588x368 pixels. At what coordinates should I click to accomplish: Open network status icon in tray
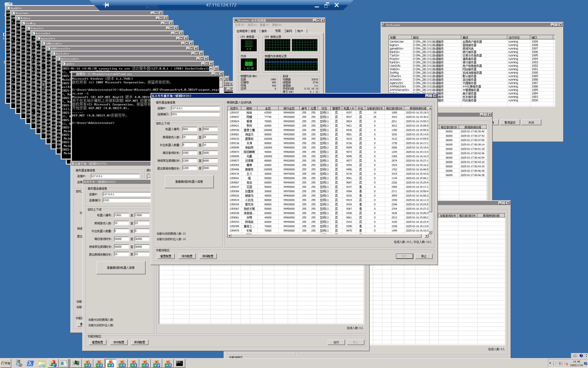point(561,363)
